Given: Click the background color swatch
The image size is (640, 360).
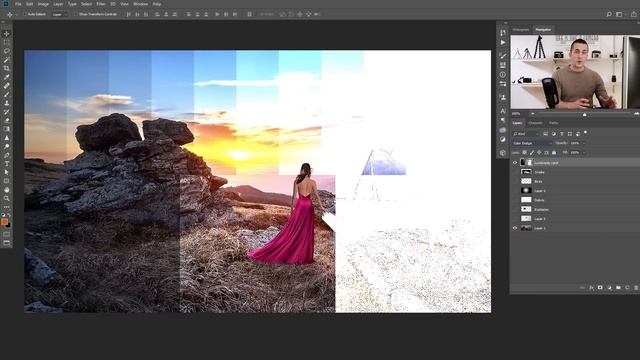Looking at the screenshot, I should 9,225.
